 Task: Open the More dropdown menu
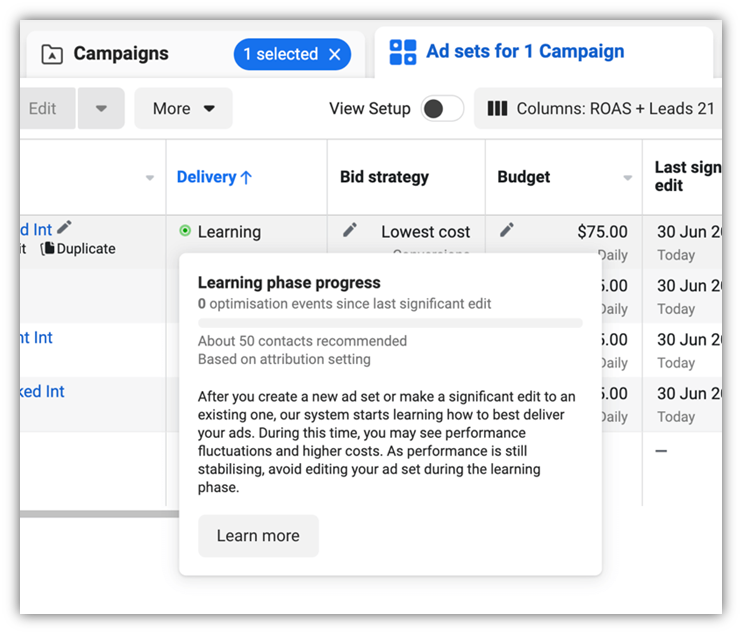coord(184,108)
